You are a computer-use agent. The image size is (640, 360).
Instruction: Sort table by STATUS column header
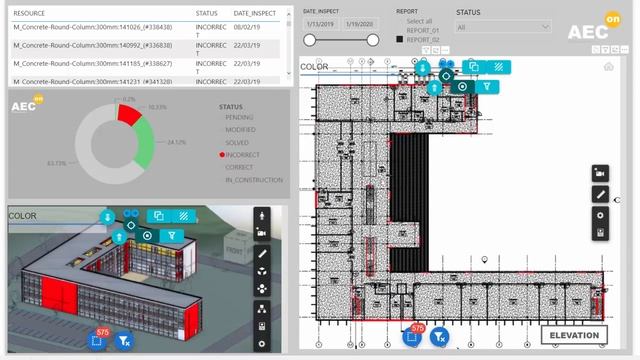(x=207, y=13)
